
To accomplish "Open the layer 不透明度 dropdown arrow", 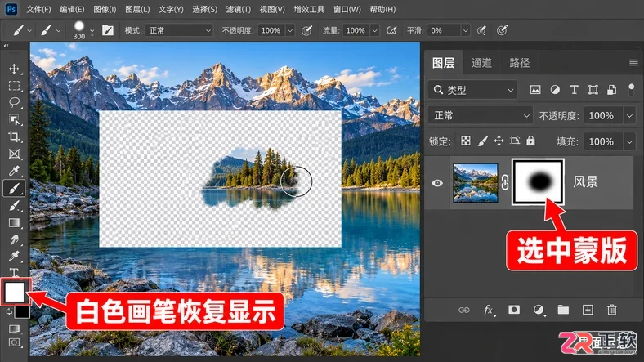I will 629,116.
